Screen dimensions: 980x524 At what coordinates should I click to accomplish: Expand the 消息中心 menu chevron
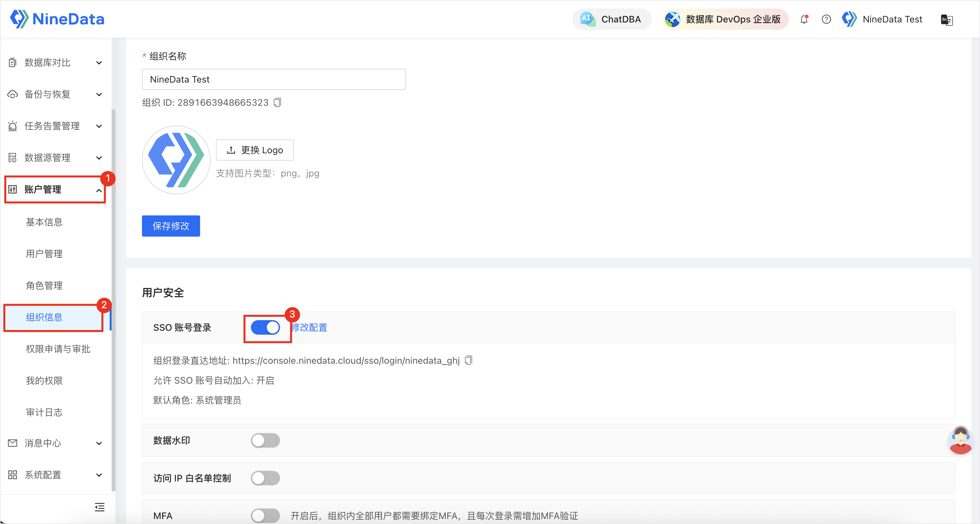[x=99, y=443]
